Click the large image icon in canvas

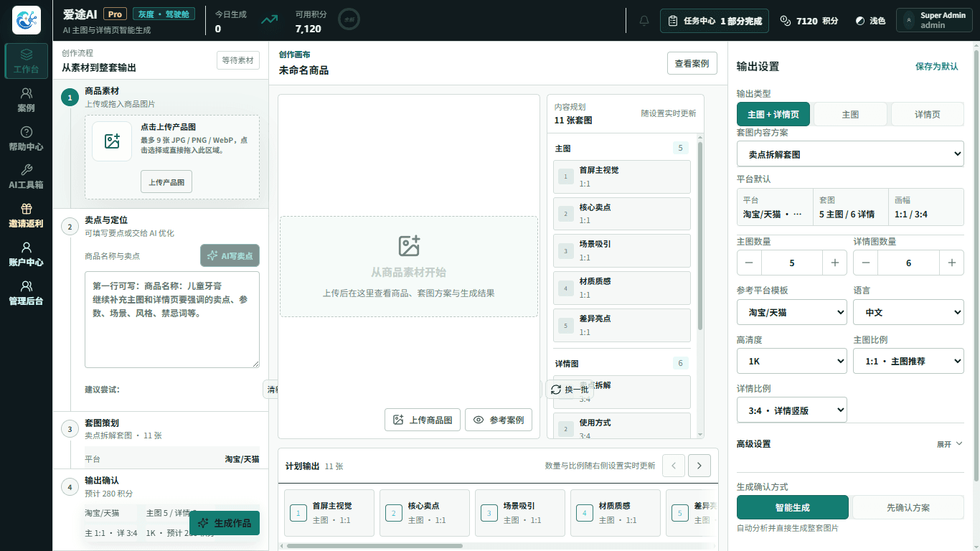(409, 246)
